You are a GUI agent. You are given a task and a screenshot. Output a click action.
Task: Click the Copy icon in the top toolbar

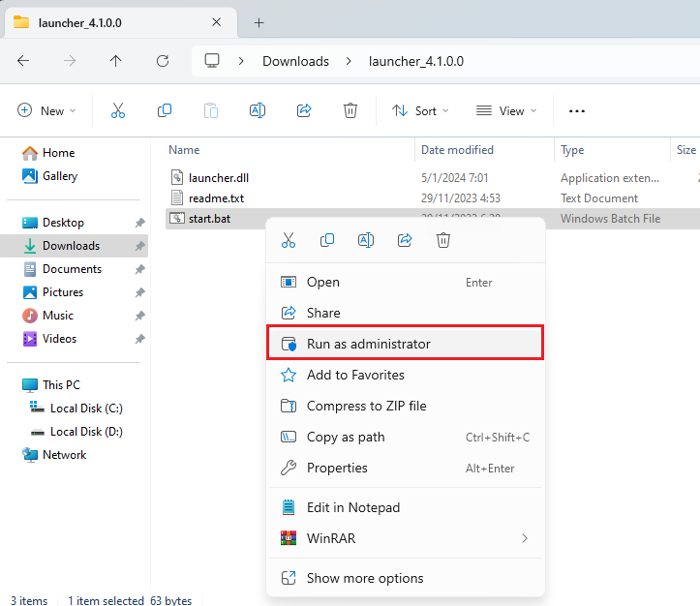pyautogui.click(x=165, y=111)
